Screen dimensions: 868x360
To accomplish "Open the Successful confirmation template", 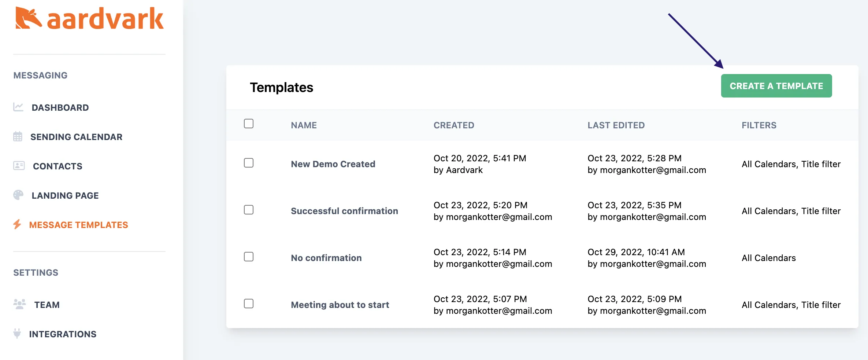I will pos(344,211).
